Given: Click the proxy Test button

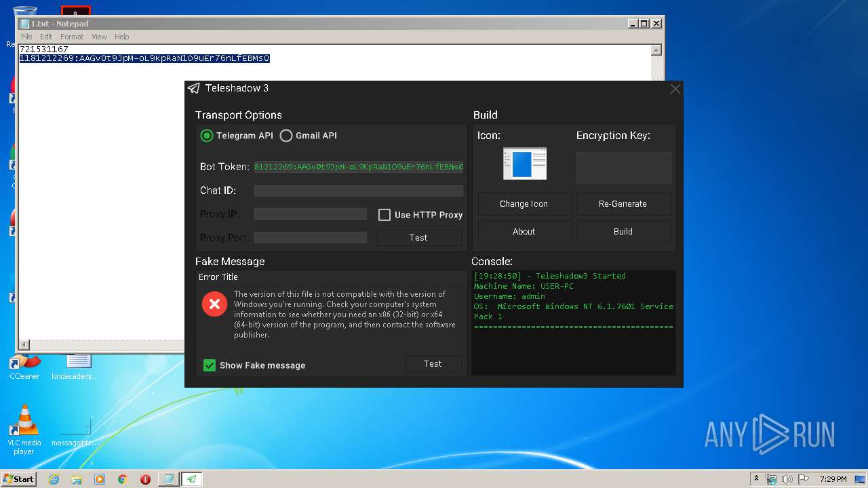Looking at the screenshot, I should 419,238.
